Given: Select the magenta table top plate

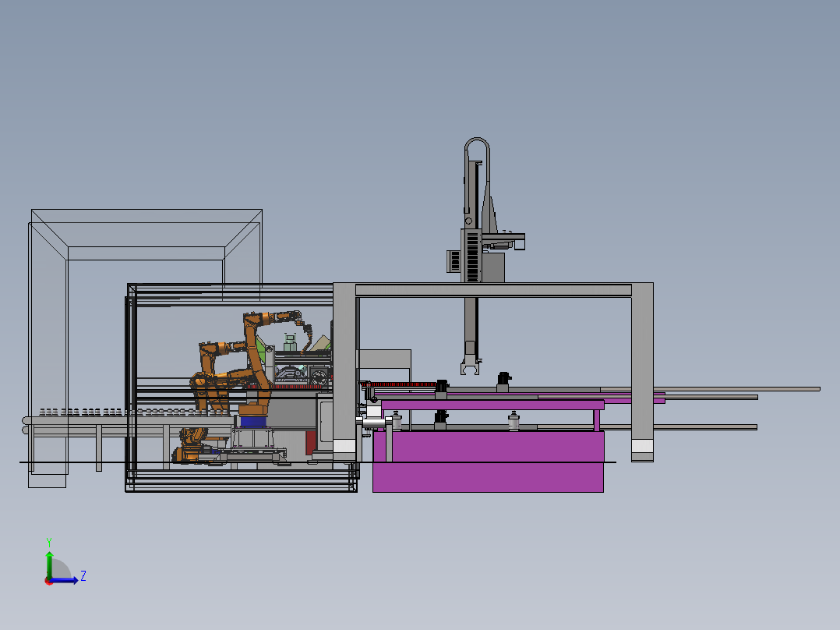Looking at the screenshot, I should (492, 405).
